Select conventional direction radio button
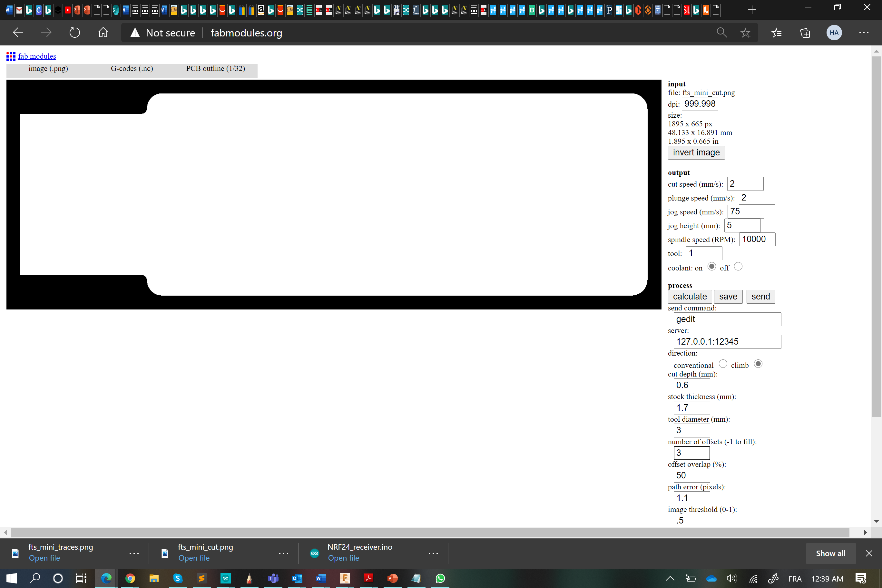Screen dimensions: 882x588 (x=723, y=364)
